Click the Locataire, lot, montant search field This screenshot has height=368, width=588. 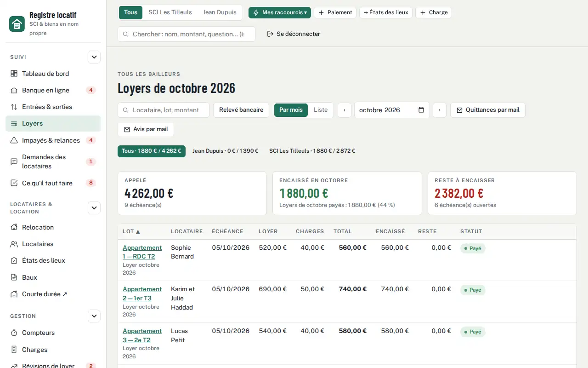pyautogui.click(x=164, y=110)
